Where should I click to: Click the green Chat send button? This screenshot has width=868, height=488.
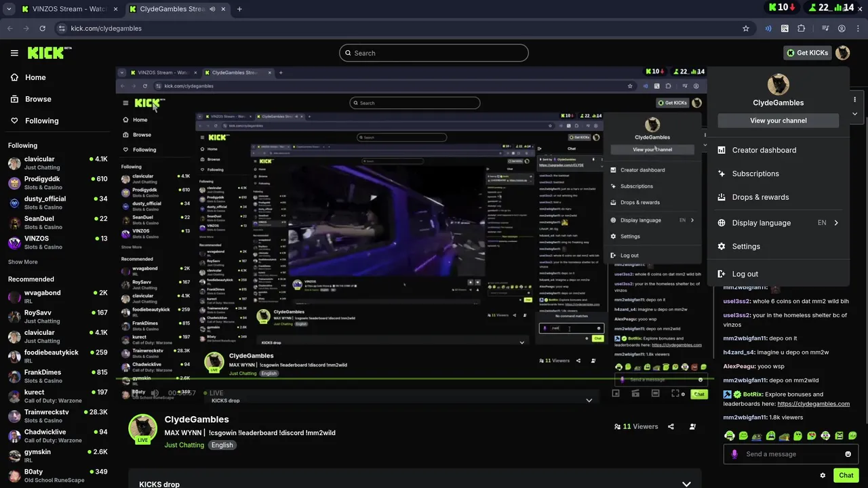(x=846, y=475)
